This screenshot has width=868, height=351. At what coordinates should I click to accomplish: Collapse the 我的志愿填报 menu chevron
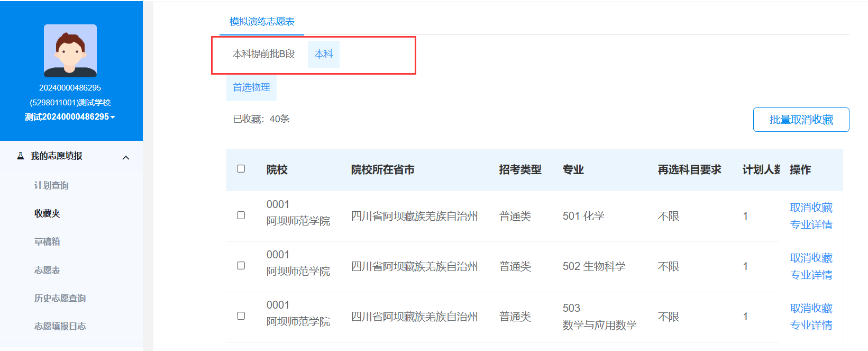coord(126,158)
